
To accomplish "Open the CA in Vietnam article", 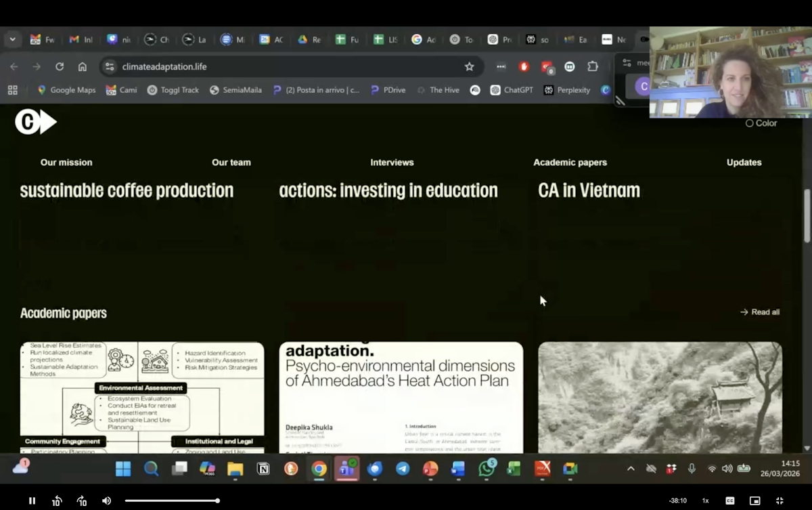I will 589,190.
